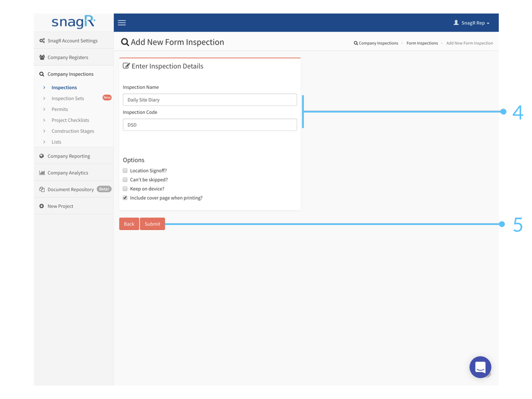
Task: Click the New badge on Inspection Sets
Action: click(x=107, y=98)
